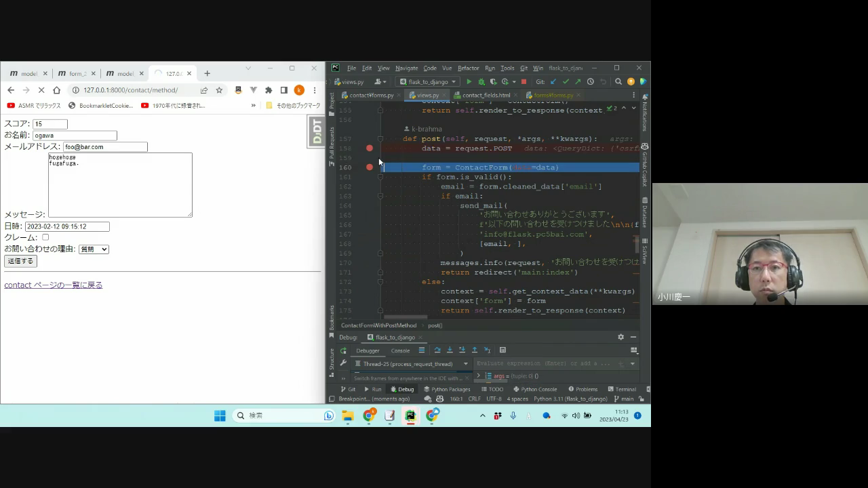Open the お問い合わせの理由 dropdown
The height and width of the screenshot is (488, 868).
click(x=94, y=249)
